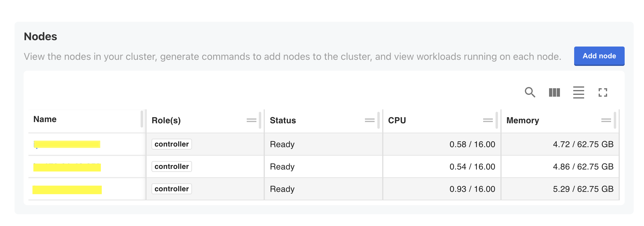The width and height of the screenshot is (644, 226).
Task: Open node link in the 0.58 CPU row
Action: point(67,144)
